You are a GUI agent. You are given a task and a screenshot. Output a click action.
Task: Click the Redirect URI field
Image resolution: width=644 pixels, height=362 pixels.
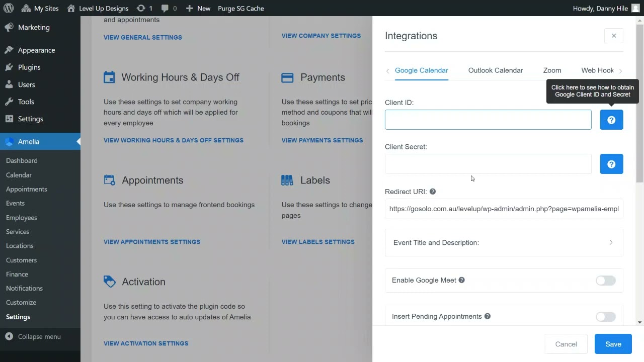(504, 209)
